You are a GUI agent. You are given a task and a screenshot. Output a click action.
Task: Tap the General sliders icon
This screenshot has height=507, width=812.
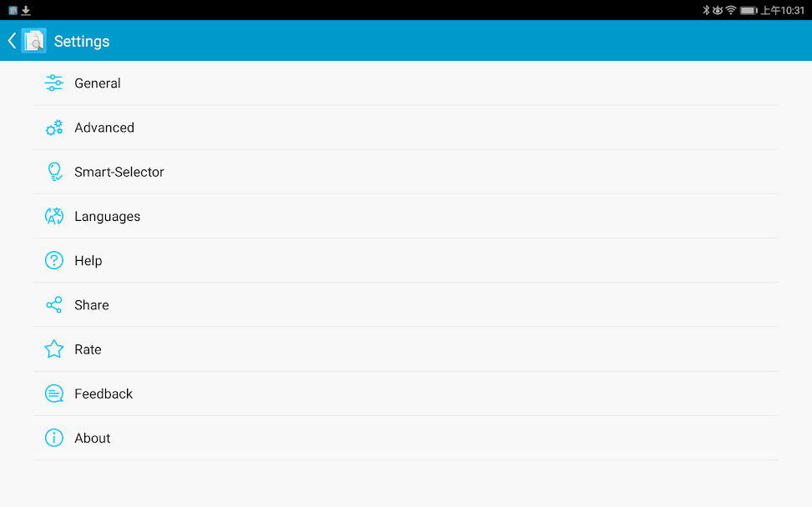pos(54,83)
